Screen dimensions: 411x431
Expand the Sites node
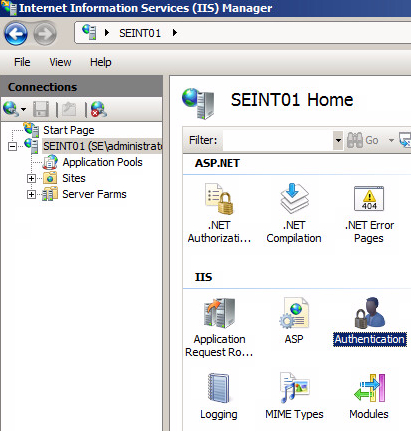tap(31, 178)
